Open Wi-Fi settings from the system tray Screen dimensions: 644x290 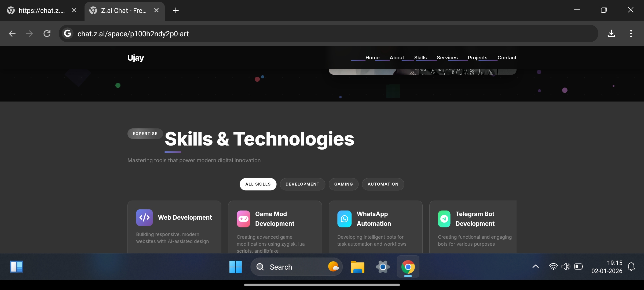coord(553,267)
